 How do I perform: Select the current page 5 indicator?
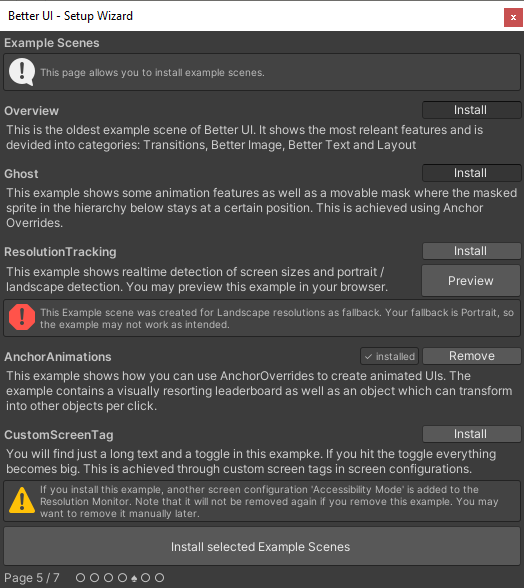tap(134, 579)
